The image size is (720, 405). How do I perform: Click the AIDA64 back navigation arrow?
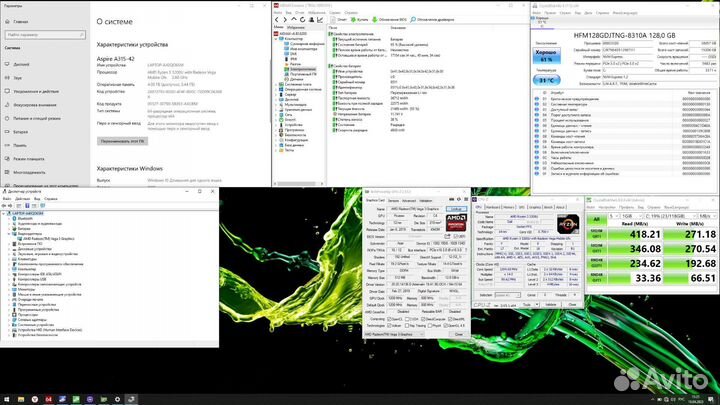tap(277, 19)
